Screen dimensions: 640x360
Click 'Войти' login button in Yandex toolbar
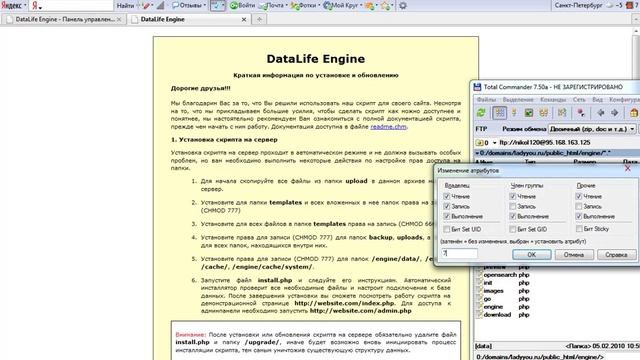pyautogui.click(x=242, y=6)
